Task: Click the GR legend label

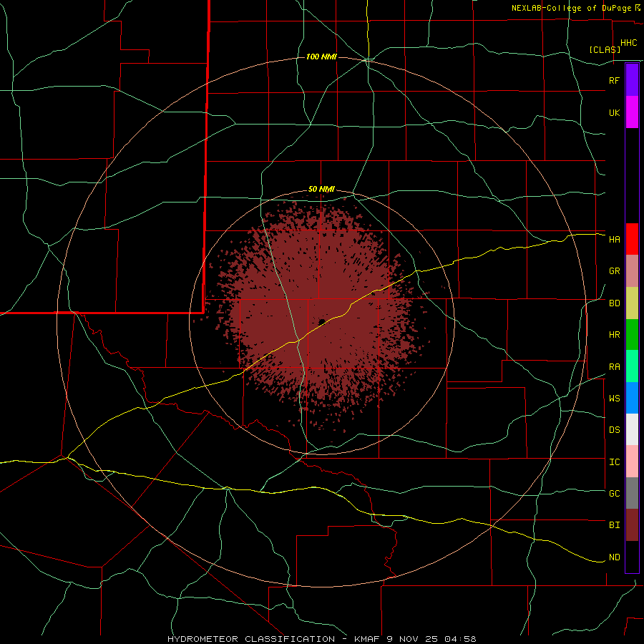Action: coord(614,271)
